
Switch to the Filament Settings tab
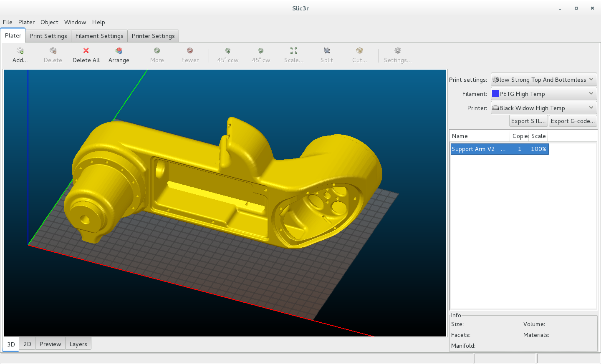pos(99,36)
